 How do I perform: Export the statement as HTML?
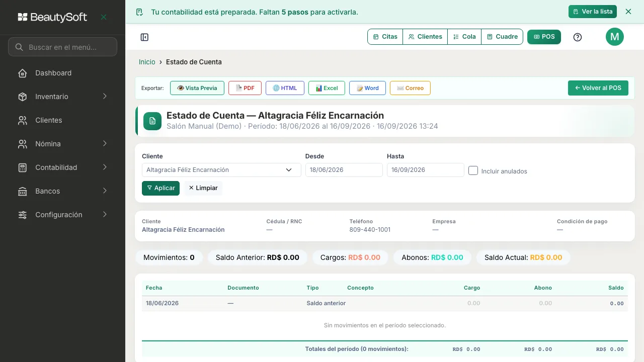285,88
